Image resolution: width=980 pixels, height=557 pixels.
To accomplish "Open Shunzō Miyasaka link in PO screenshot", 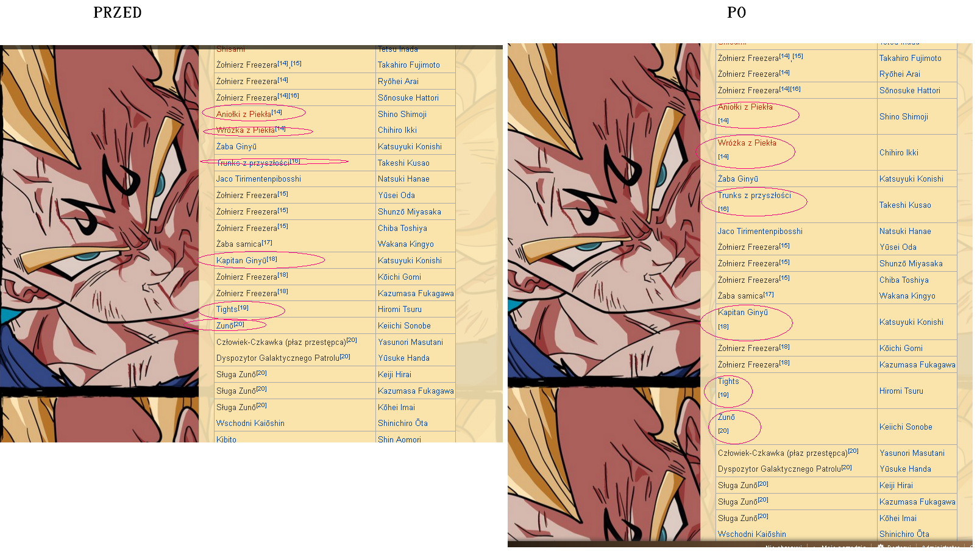I will pos(911,264).
